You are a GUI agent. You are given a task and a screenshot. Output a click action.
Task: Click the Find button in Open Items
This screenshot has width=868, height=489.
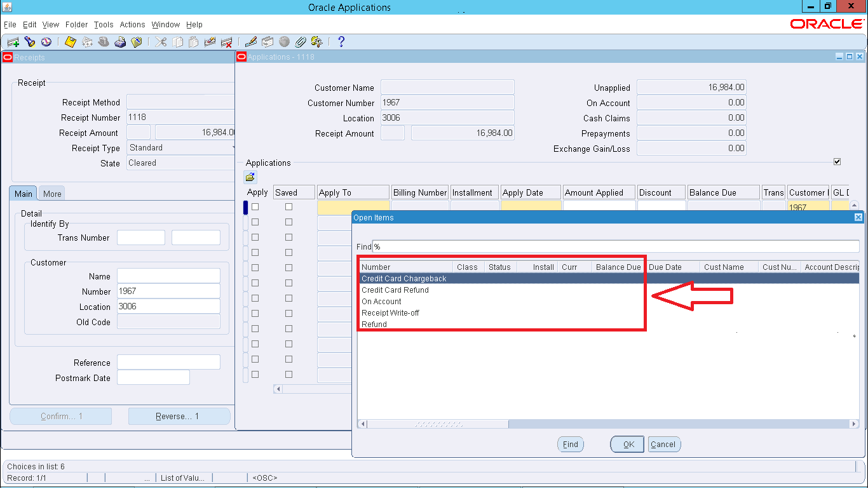click(x=571, y=445)
